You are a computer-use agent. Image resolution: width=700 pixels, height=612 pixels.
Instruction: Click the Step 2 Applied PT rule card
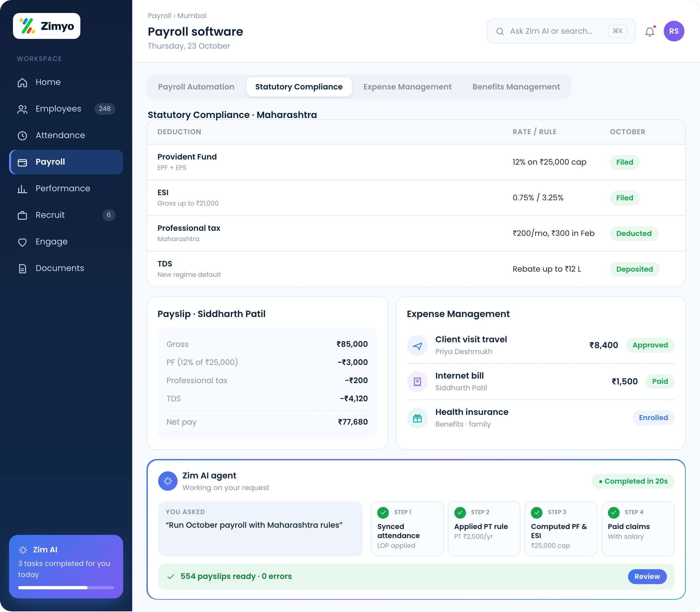click(484, 529)
